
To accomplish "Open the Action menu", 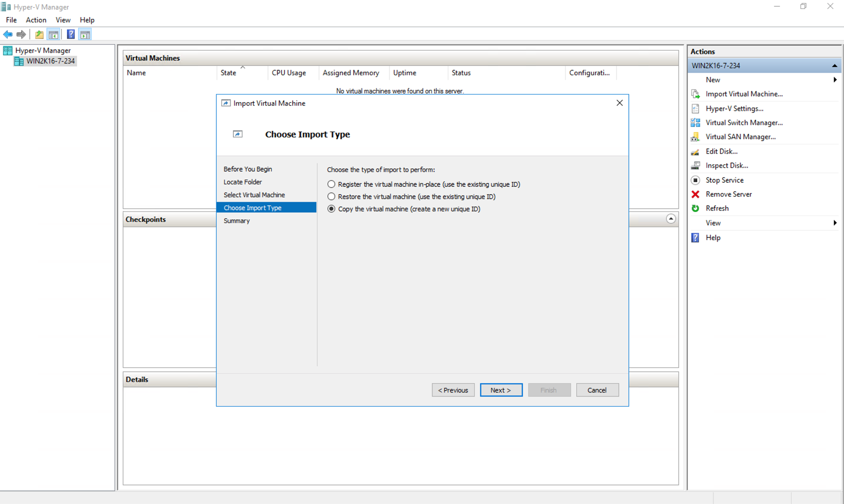I will 36,20.
